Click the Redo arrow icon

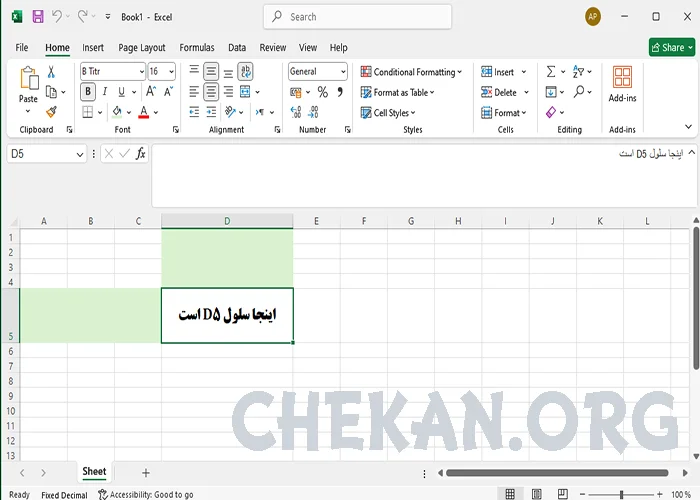click(83, 17)
